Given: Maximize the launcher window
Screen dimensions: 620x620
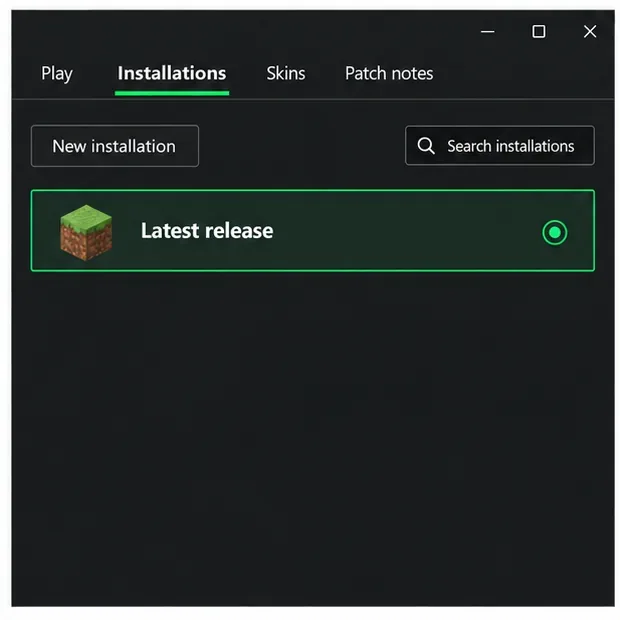Looking at the screenshot, I should pyautogui.click(x=539, y=32).
